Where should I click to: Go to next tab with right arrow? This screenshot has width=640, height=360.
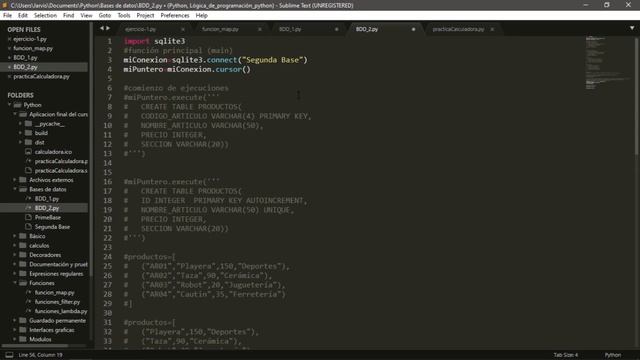coord(108,28)
